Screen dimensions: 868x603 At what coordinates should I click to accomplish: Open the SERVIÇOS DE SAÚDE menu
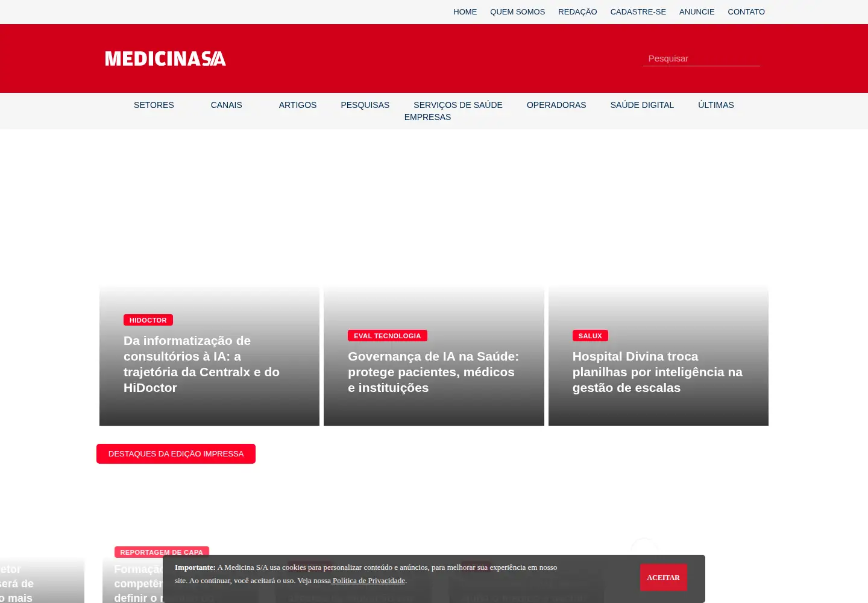[458, 105]
